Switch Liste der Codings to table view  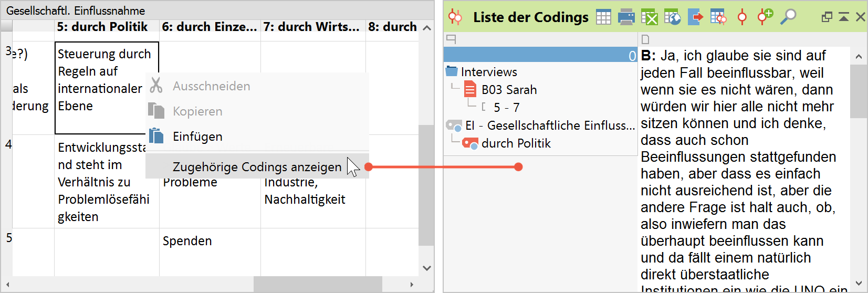click(x=603, y=17)
